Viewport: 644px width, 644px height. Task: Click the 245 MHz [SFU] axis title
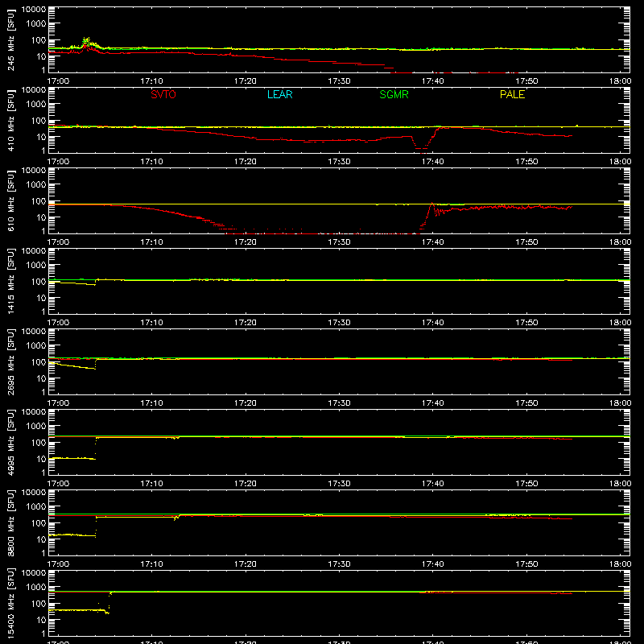(x=10, y=39)
